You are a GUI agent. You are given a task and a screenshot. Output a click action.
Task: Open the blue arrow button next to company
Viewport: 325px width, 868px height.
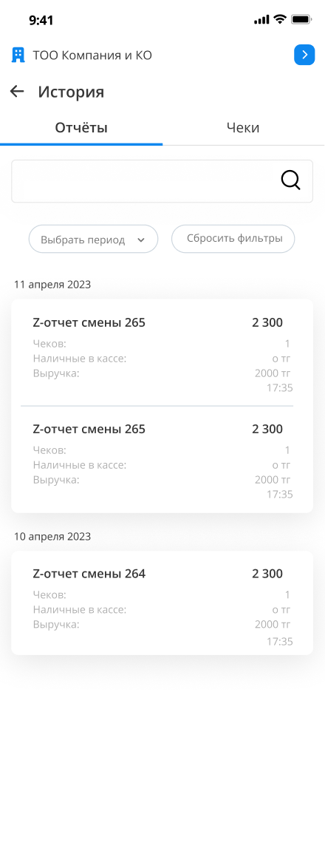304,55
